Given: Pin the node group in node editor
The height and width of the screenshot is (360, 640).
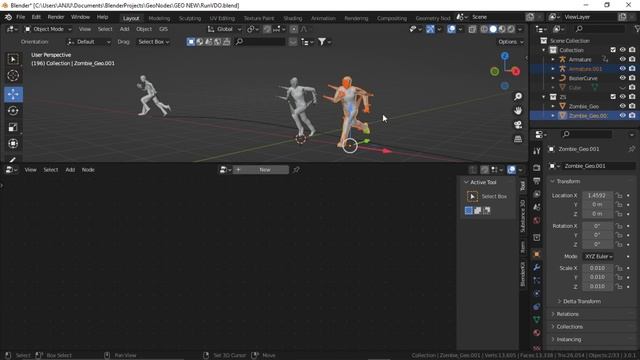Looking at the screenshot, I should point(296,170).
